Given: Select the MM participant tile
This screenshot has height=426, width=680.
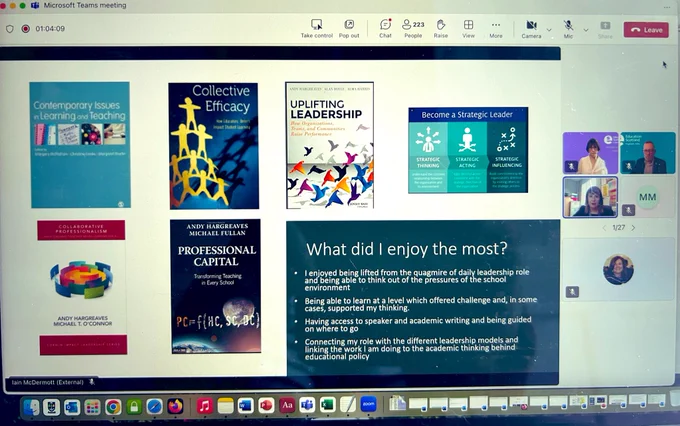Looking at the screenshot, I should point(647,197).
